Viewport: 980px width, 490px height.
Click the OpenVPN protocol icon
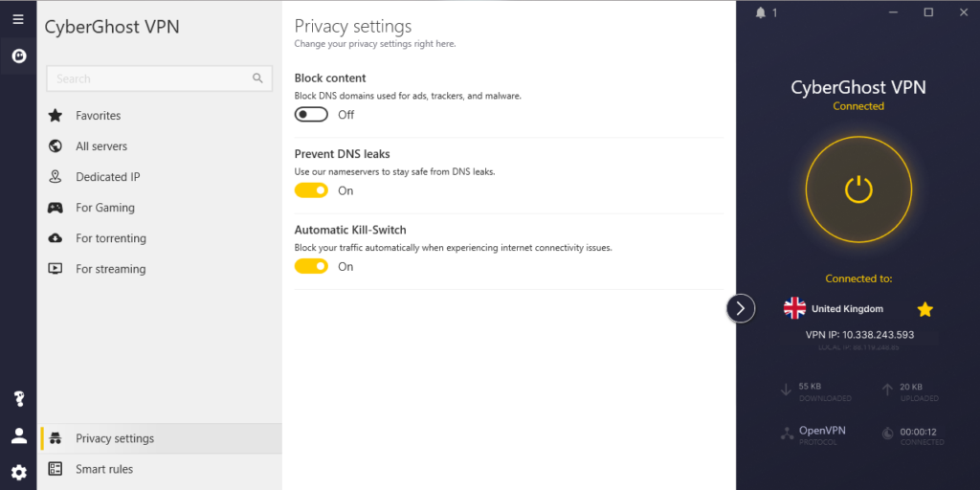(787, 434)
